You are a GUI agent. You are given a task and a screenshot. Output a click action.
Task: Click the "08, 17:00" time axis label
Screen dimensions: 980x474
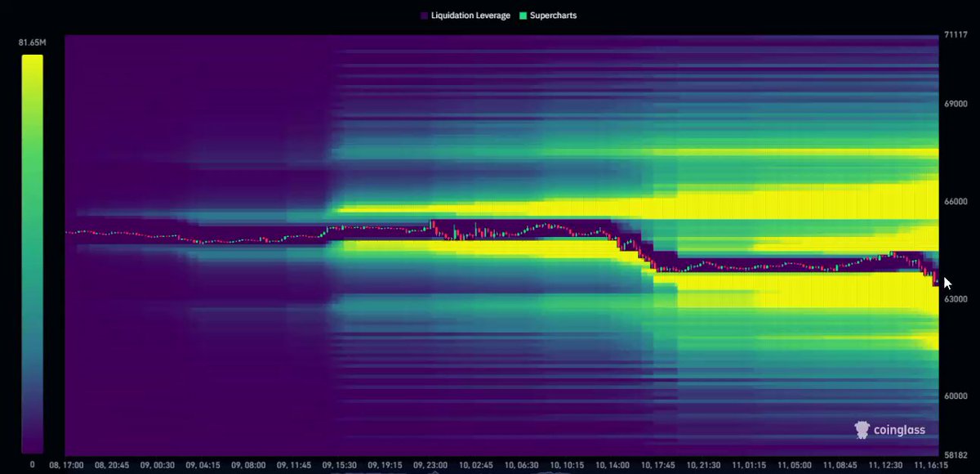[66, 464]
